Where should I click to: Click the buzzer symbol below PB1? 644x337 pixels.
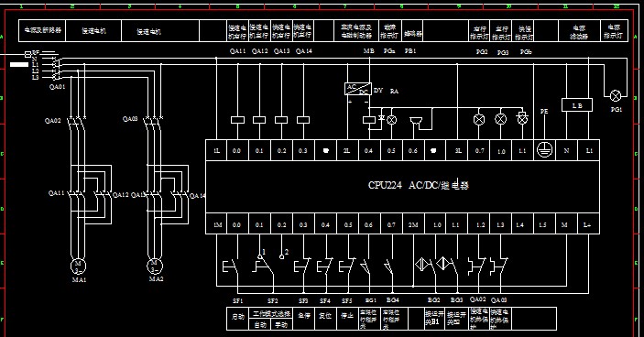pos(416,121)
